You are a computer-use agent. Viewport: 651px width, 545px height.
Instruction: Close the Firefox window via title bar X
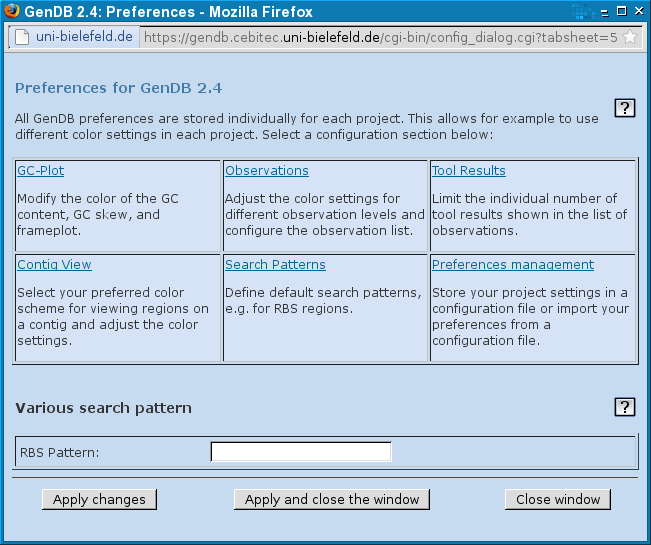pyautogui.click(x=639, y=11)
